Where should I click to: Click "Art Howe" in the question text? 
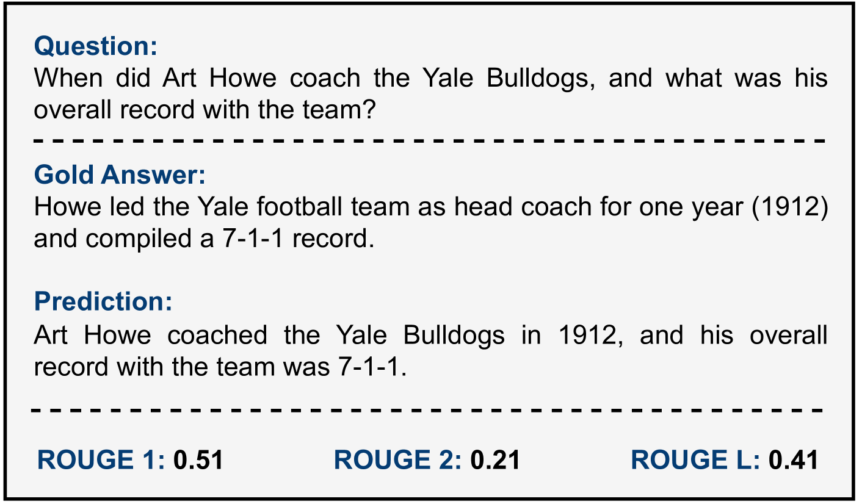point(220,78)
